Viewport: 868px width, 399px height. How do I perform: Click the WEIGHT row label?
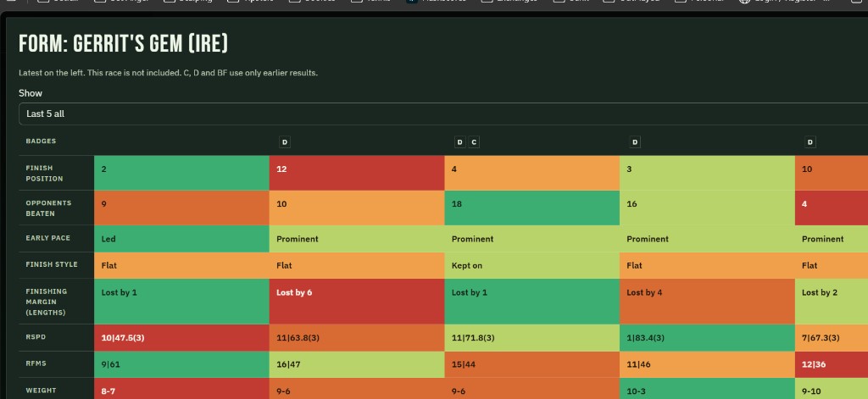click(x=41, y=391)
